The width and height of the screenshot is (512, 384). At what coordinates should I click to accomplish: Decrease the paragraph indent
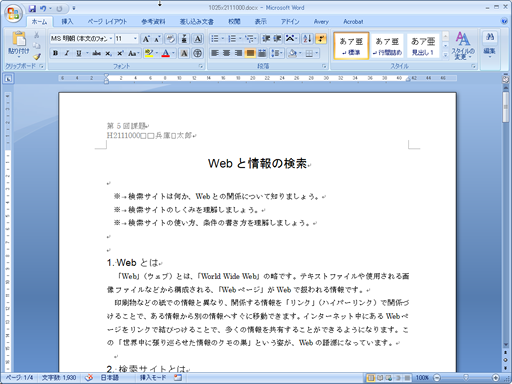pos(266,39)
